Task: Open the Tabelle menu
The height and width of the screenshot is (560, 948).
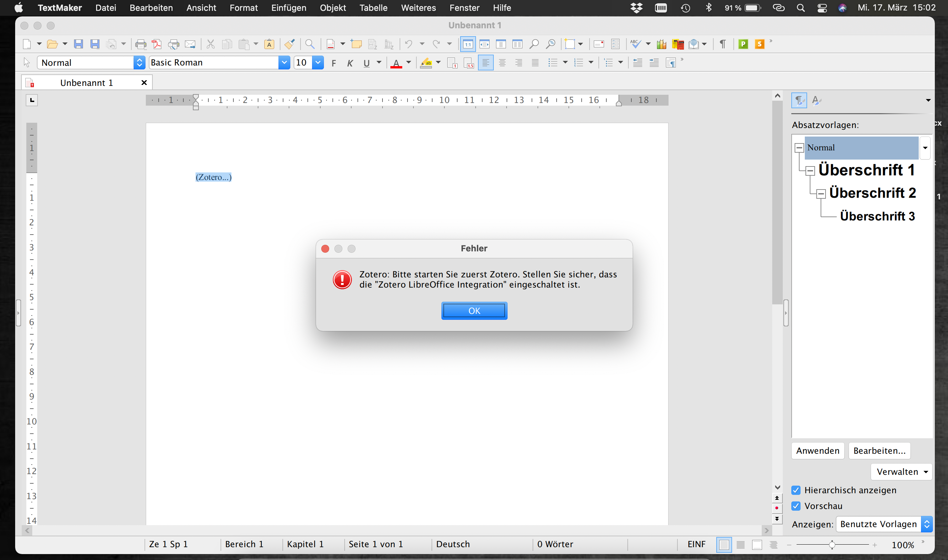Action: point(373,8)
